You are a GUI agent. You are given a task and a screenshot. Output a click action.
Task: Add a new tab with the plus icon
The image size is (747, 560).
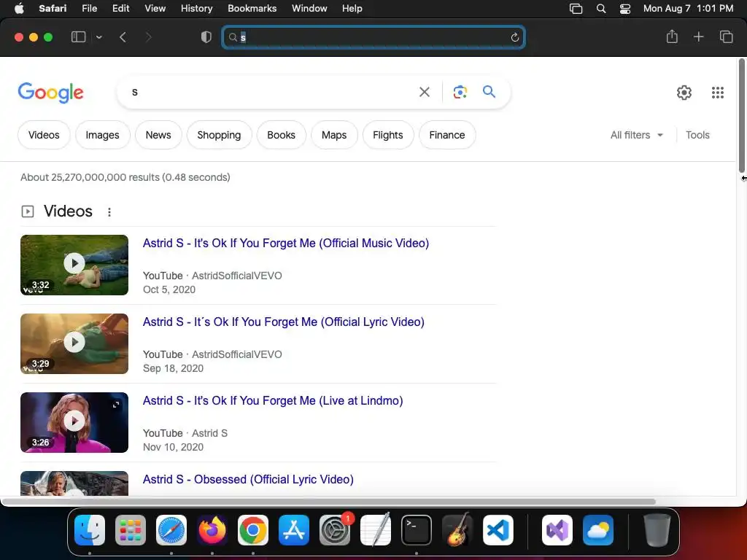[x=698, y=36]
